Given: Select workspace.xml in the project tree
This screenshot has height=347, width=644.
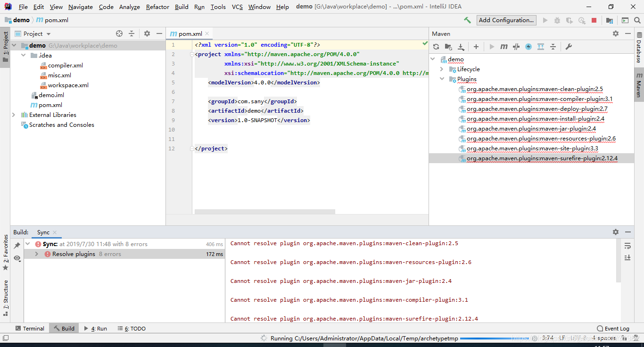Looking at the screenshot, I should [68, 85].
